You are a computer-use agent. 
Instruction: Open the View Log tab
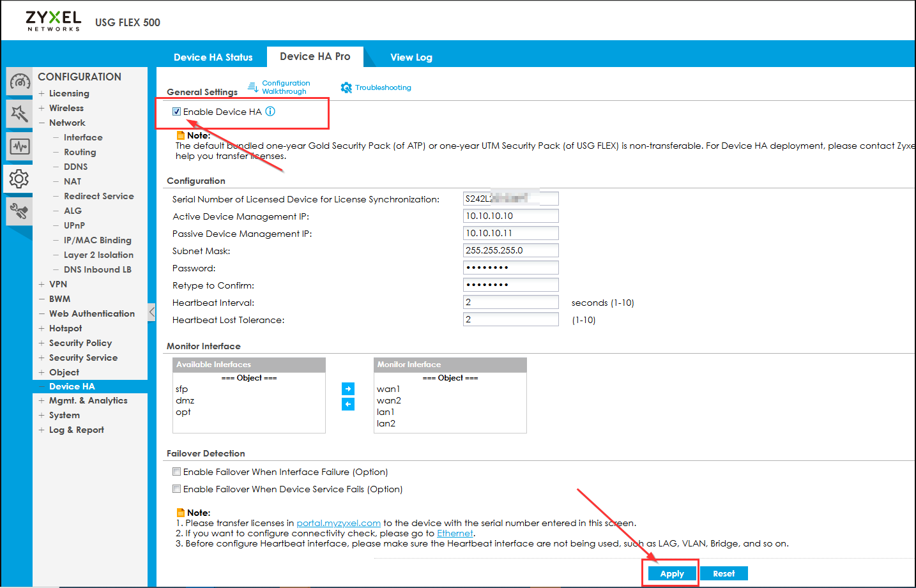pyautogui.click(x=411, y=57)
